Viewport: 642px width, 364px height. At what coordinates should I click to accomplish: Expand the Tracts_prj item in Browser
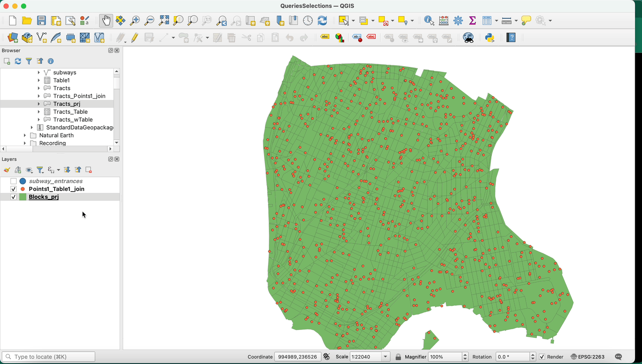pyautogui.click(x=39, y=104)
